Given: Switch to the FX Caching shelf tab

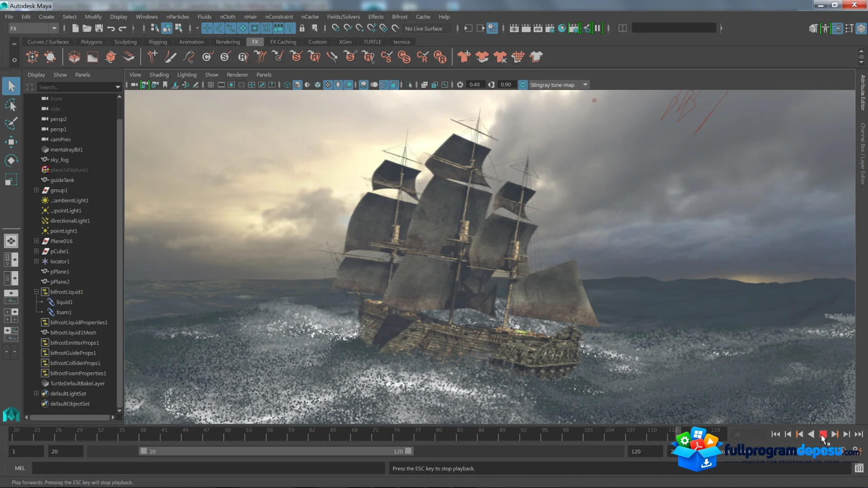Looking at the screenshot, I should (x=283, y=42).
